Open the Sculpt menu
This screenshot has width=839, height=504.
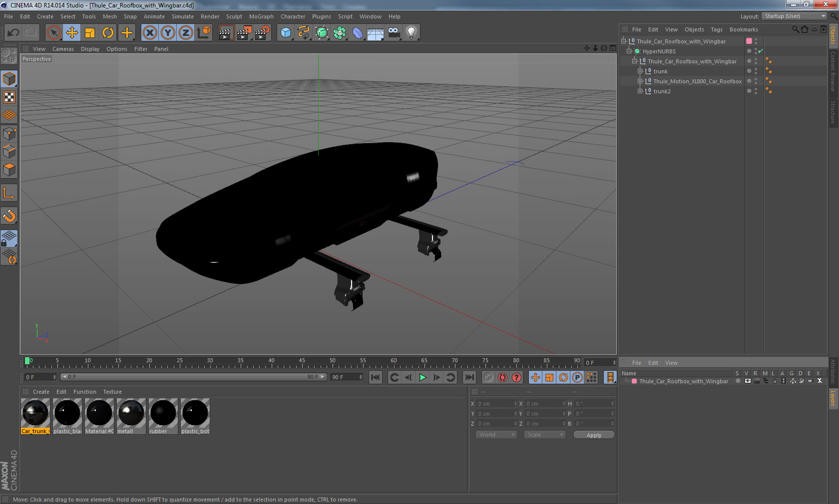click(x=234, y=16)
